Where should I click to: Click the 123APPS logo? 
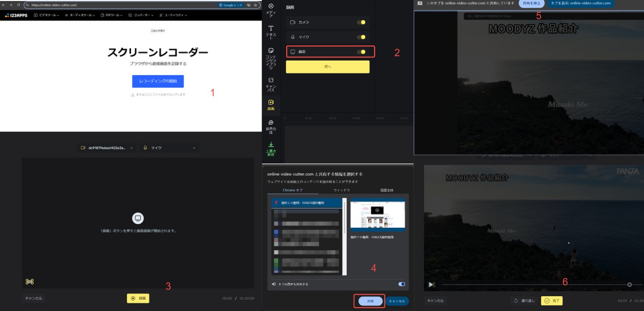[x=17, y=15]
